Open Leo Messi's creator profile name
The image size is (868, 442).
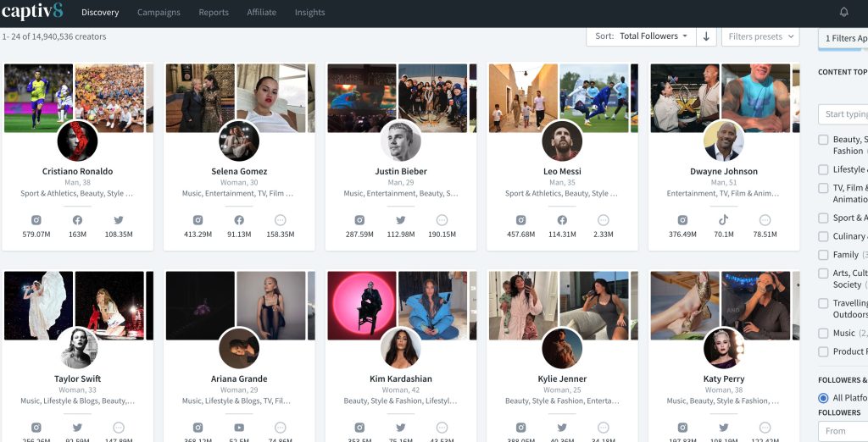(x=563, y=172)
